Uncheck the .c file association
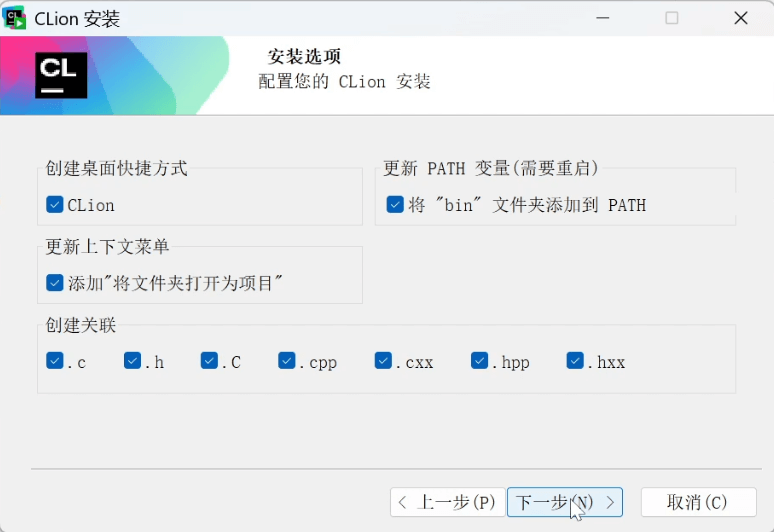The image size is (774, 532). [x=55, y=361]
